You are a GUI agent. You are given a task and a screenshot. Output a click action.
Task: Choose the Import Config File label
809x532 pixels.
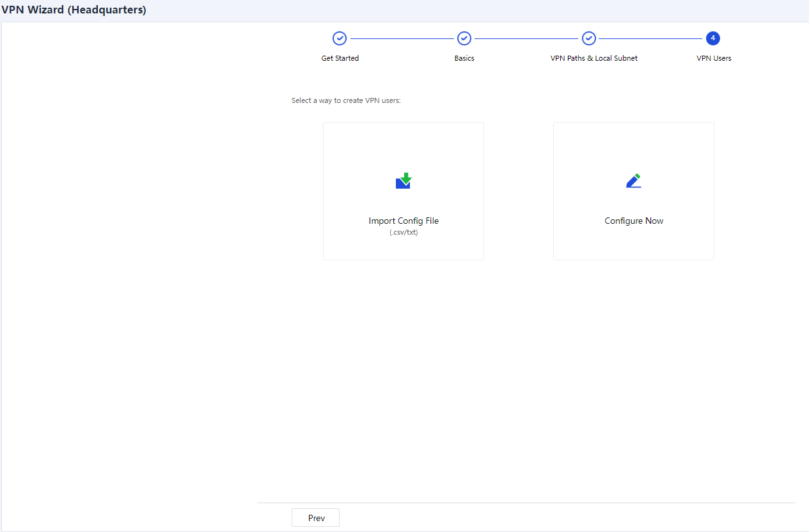(x=404, y=221)
